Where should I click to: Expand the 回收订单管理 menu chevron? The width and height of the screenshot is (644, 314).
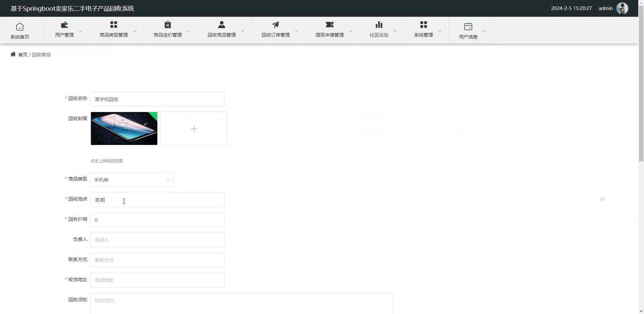[297, 31]
